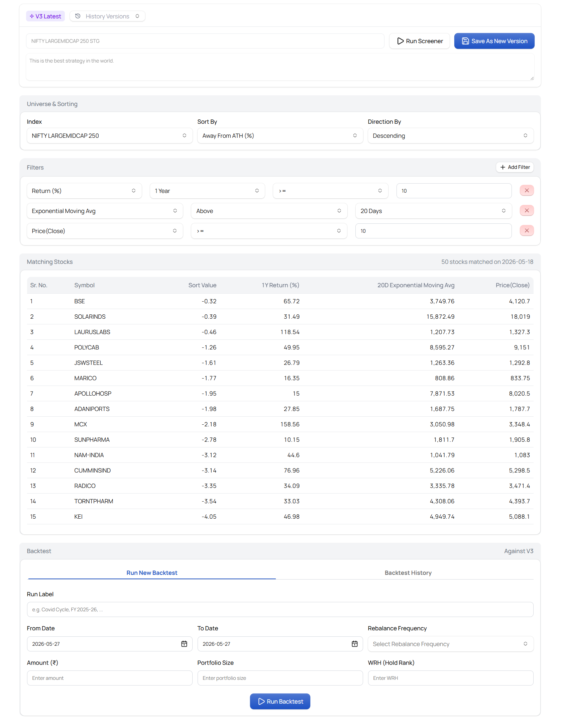563x728 pixels.
Task: Select a Rebalance Frequency option
Action: click(450, 644)
